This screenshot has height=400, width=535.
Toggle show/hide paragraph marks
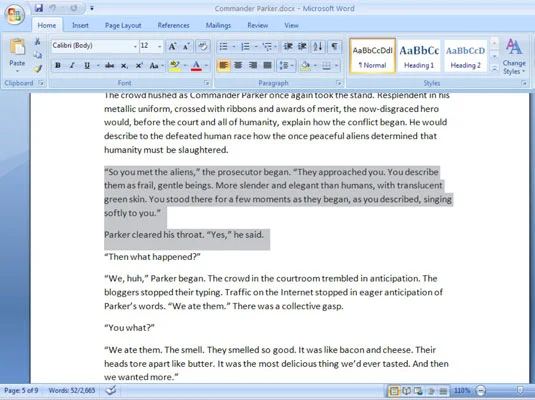click(334, 46)
